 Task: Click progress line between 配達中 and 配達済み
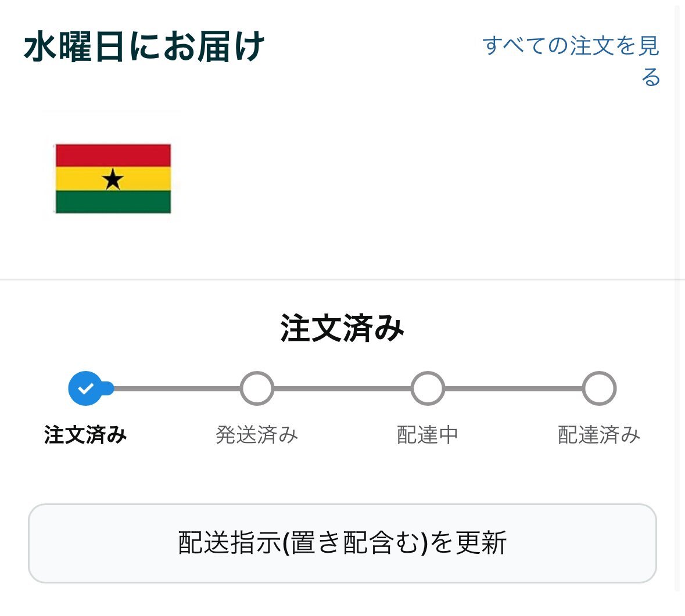coord(513,388)
